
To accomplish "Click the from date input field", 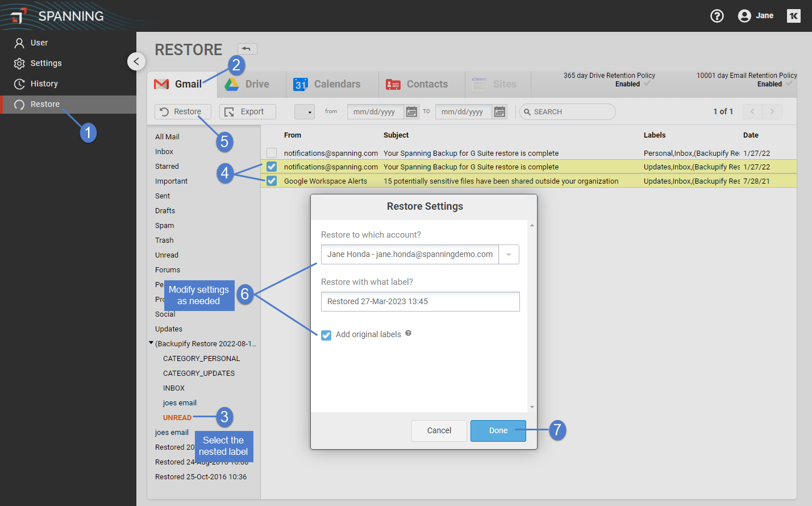I will coord(376,111).
